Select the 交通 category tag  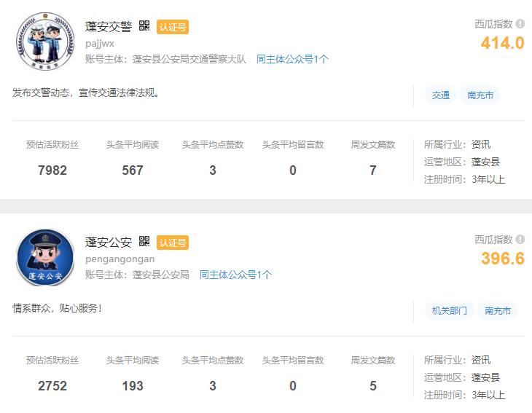(441, 95)
